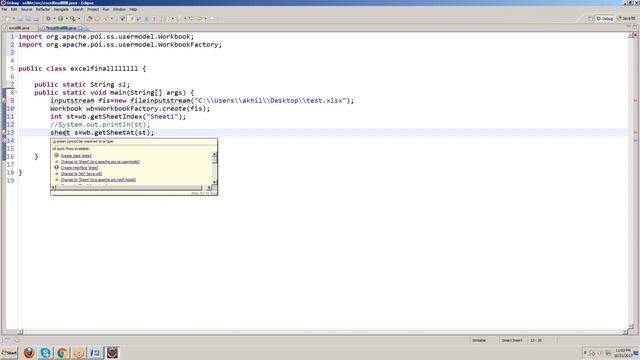Click the quick fix popup's scroll-right arrow

(x=209, y=188)
